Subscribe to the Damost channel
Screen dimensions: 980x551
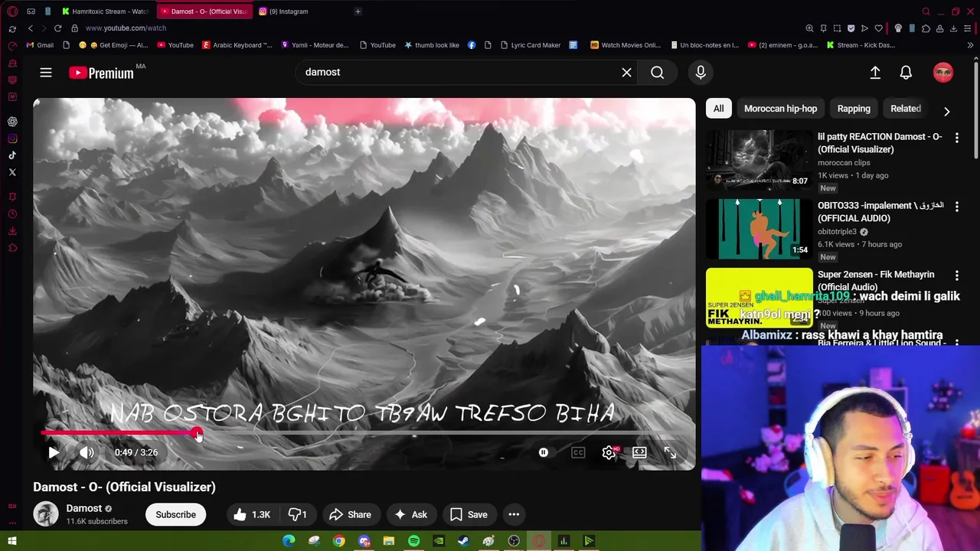176,514
